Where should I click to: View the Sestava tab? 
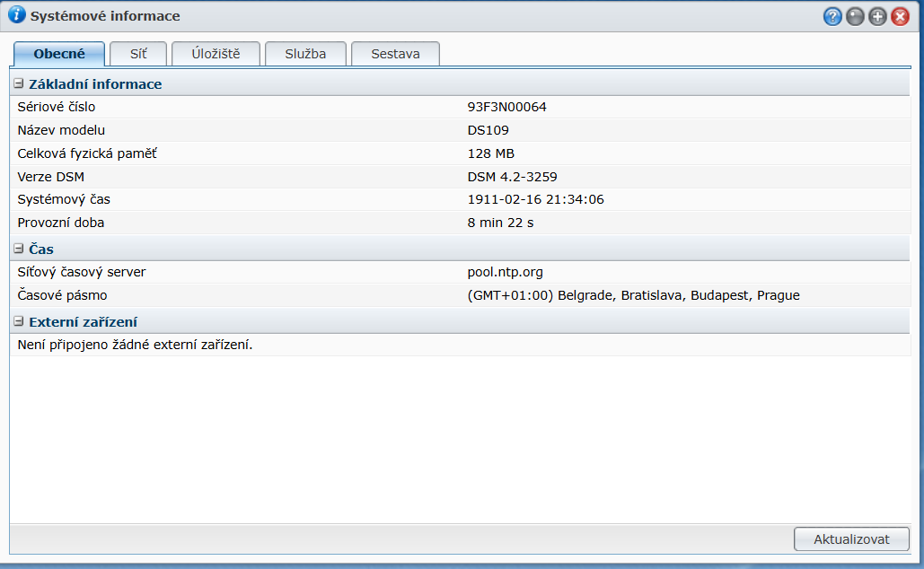395,53
